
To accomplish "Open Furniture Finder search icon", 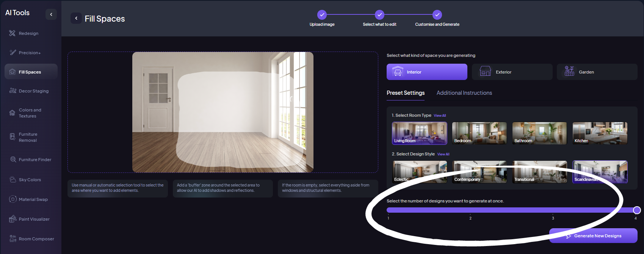I will pos(13,160).
